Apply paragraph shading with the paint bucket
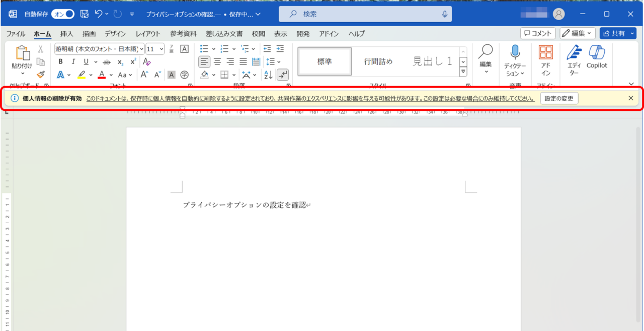 pos(204,75)
